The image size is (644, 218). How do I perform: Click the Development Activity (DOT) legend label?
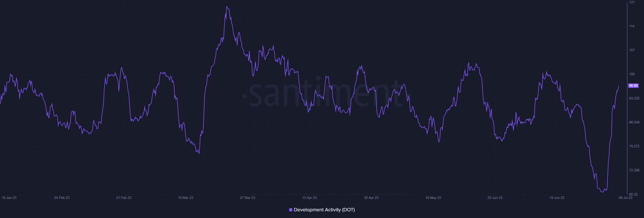coord(324,210)
